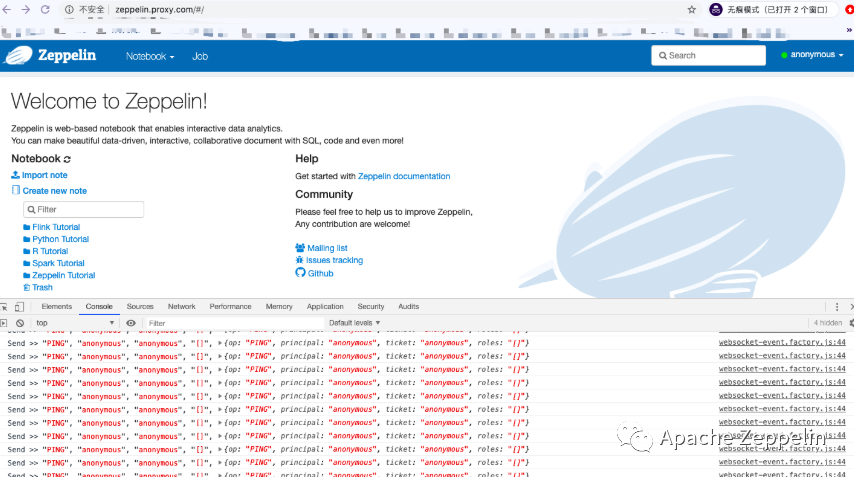Screen dimensions: 854x477
Task: Toggle the console sidebar icon
Action: coord(4,323)
